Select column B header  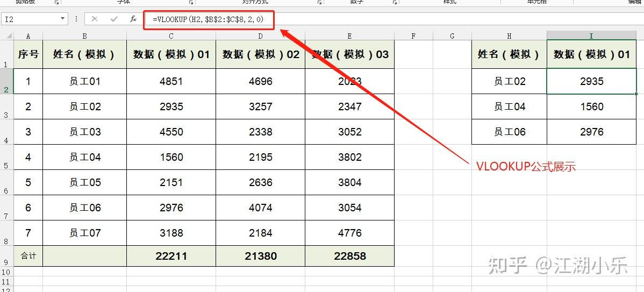click(x=84, y=36)
